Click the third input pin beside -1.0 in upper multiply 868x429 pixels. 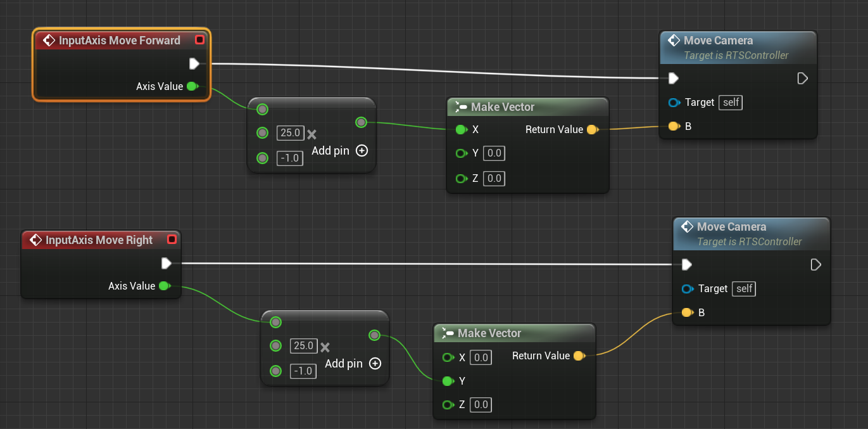pyautogui.click(x=263, y=158)
